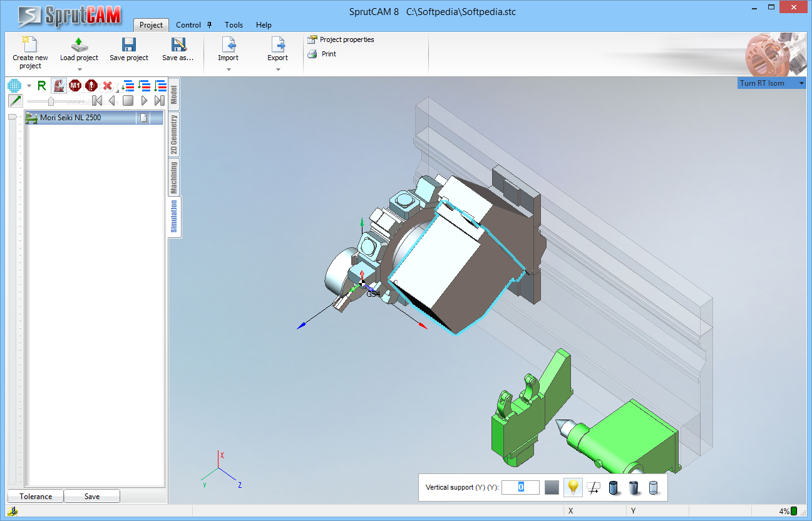Viewport: 812px width, 521px height.
Task: Click the page icon in Mori Seiki row
Action: pyautogui.click(x=143, y=118)
